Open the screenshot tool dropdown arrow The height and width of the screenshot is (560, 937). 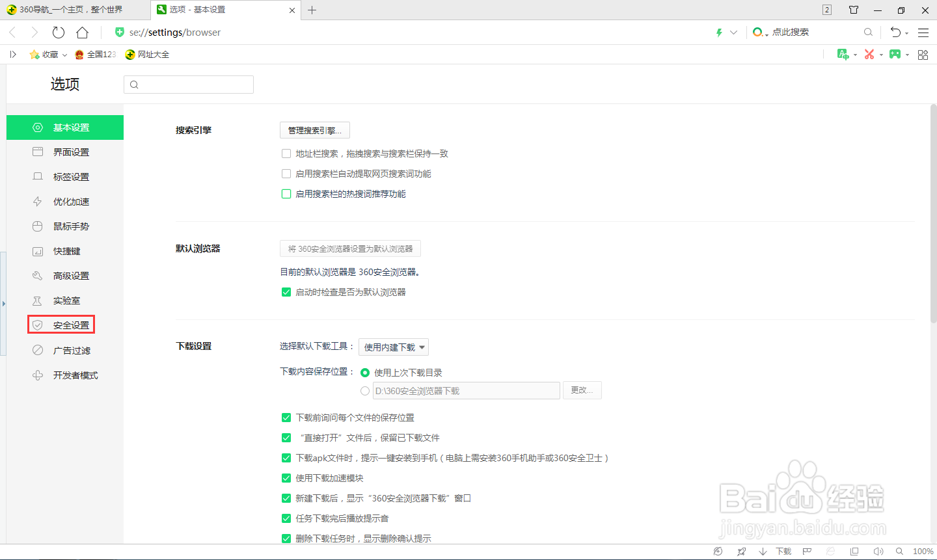point(881,55)
